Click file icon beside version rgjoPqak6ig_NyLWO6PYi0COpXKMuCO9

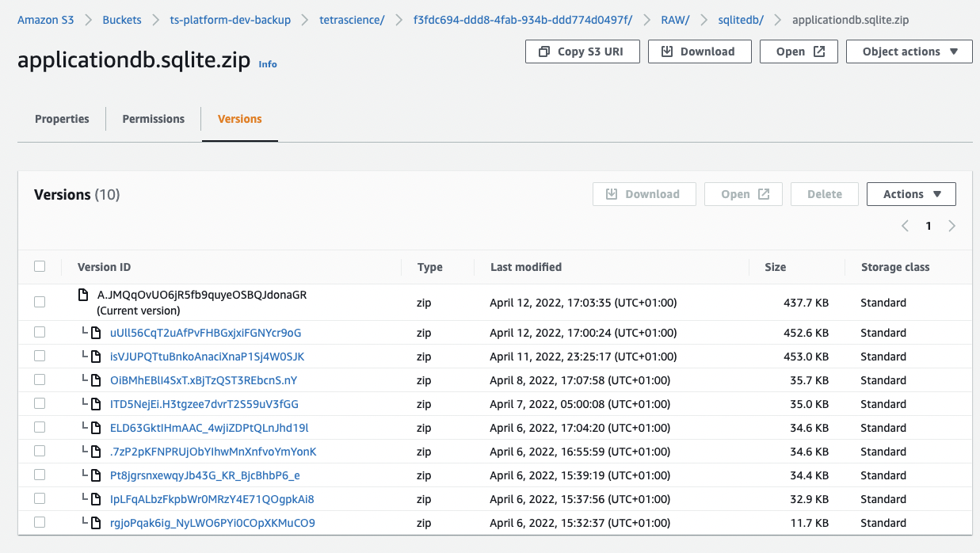tap(96, 523)
